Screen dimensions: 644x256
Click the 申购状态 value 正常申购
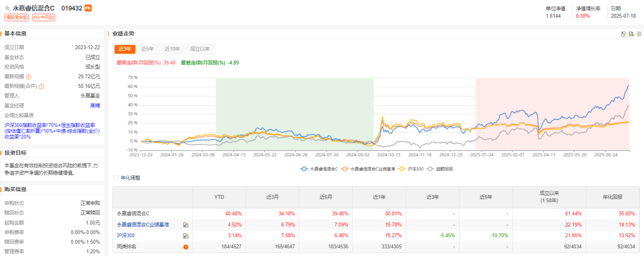pyautogui.click(x=90, y=203)
